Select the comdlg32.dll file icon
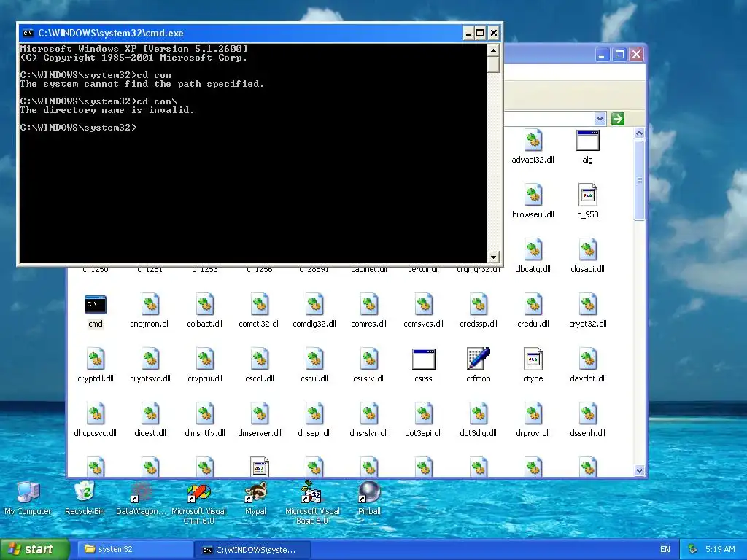The width and height of the screenshot is (747, 560). (x=314, y=305)
